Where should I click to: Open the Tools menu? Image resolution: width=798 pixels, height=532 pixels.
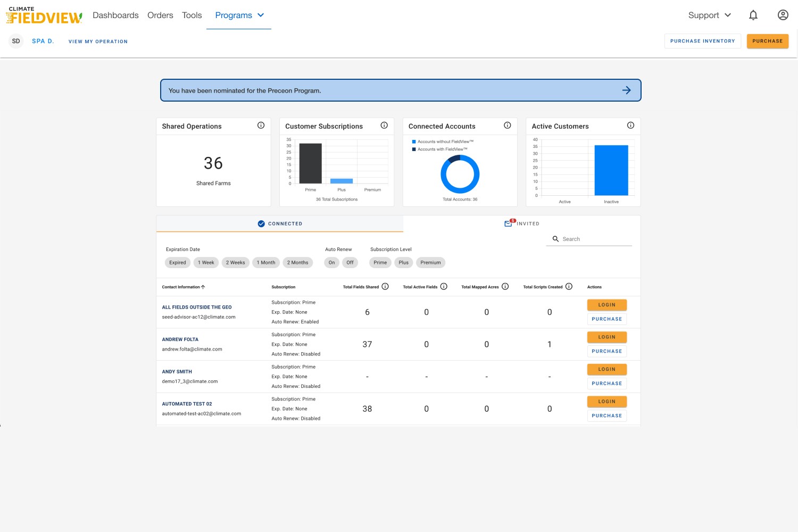coord(192,15)
